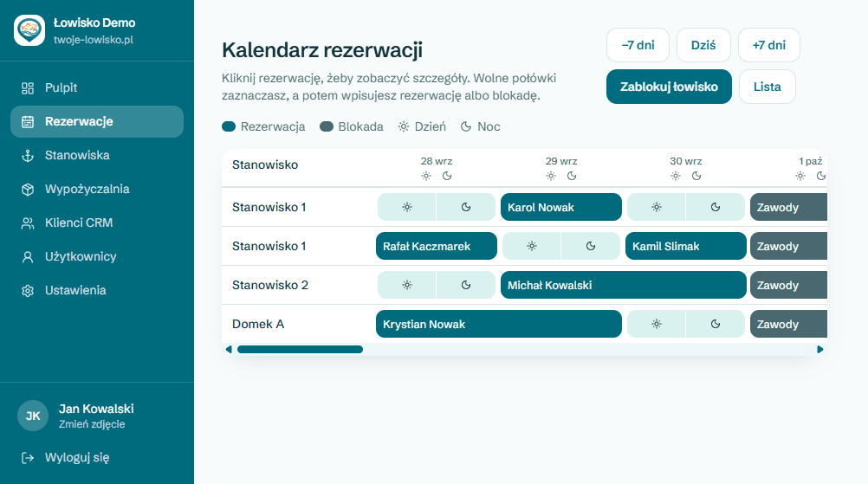Advance with the +7 dni button
This screenshot has width=868, height=484.
pos(769,45)
